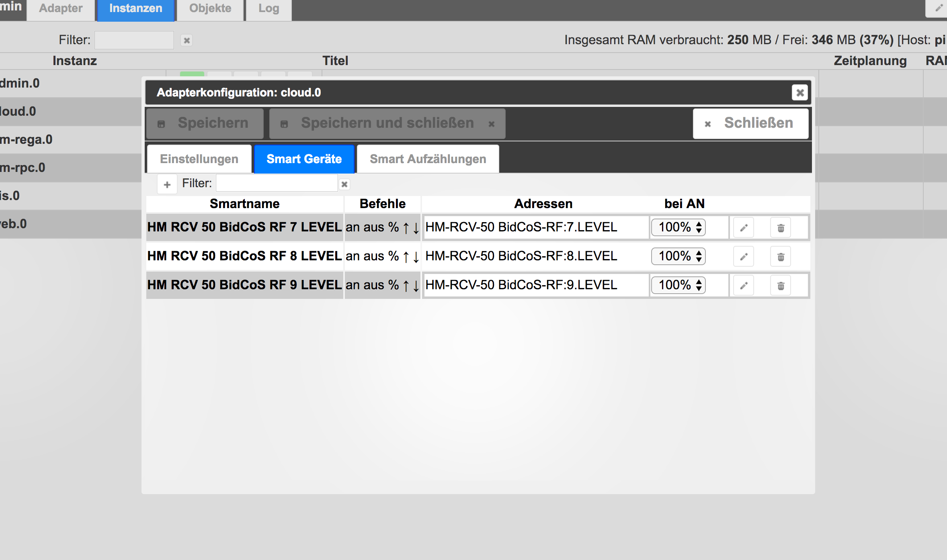This screenshot has height=560, width=947.
Task: Open the Smart Aufzählungen tab
Action: tap(428, 159)
